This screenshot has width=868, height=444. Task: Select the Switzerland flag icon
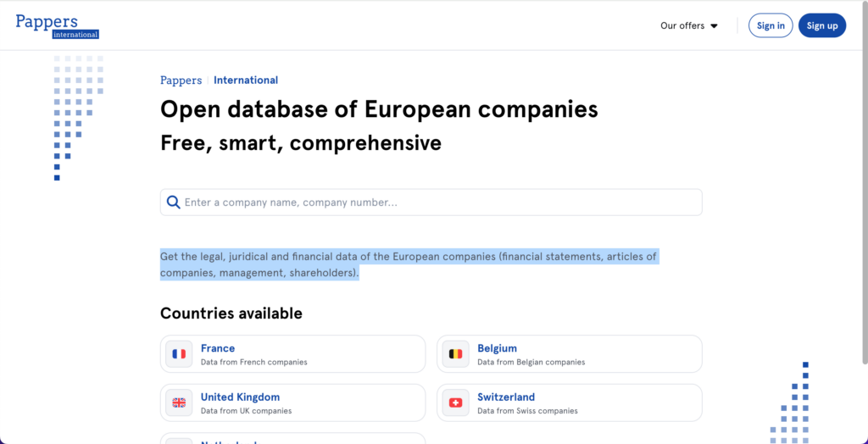(x=455, y=402)
